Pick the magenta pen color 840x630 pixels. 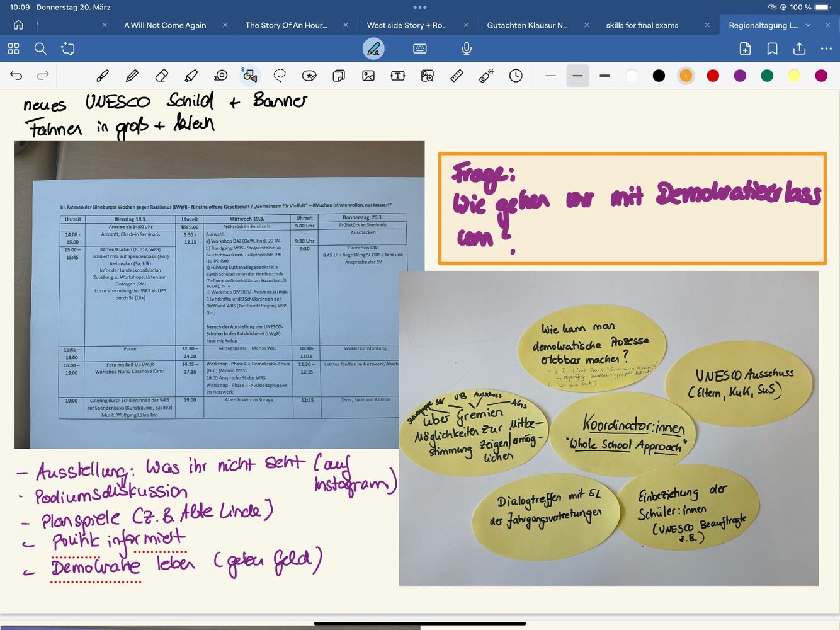tap(821, 76)
